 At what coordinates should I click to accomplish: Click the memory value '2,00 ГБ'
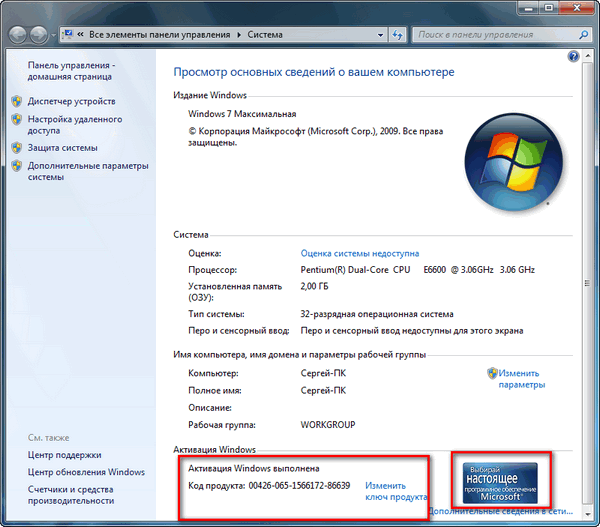tap(315, 286)
